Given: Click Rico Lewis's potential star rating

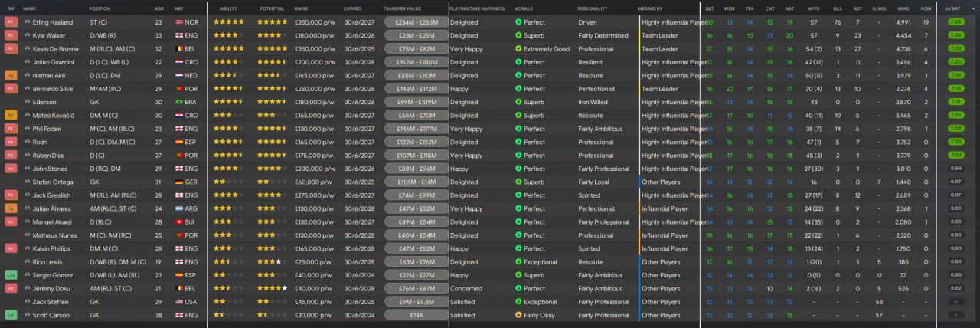Looking at the screenshot, I should click(x=273, y=261).
